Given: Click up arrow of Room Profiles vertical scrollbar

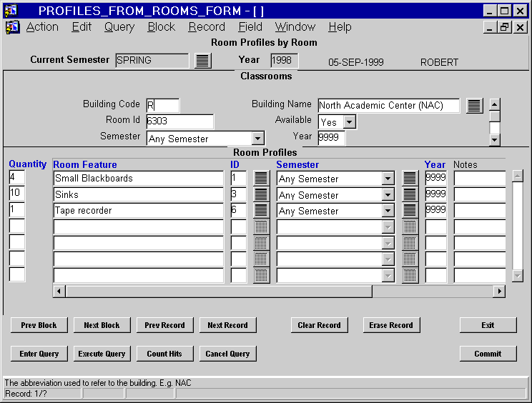Looking at the screenshot, I should click(x=518, y=176).
